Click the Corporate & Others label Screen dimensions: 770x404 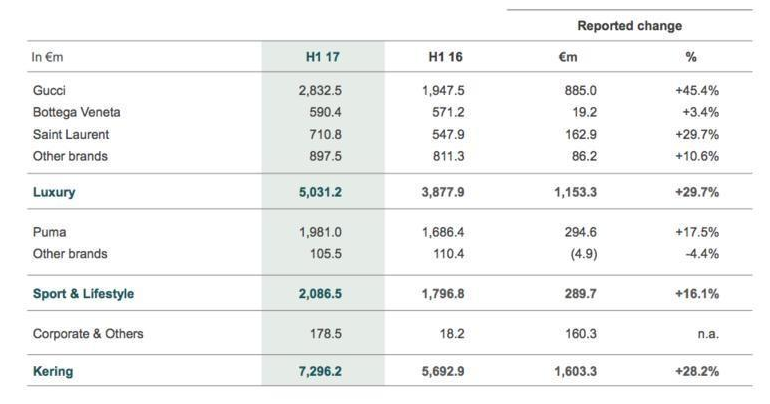[x=88, y=334]
